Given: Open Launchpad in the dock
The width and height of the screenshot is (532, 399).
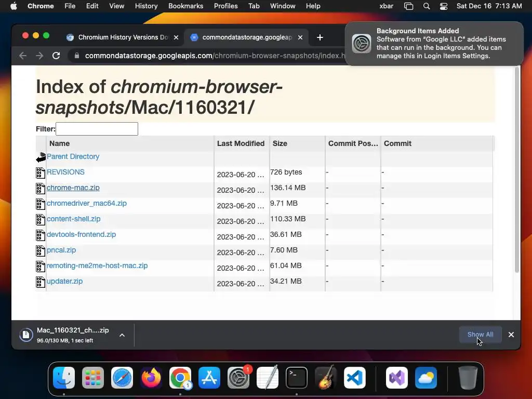Looking at the screenshot, I should click(x=93, y=378).
